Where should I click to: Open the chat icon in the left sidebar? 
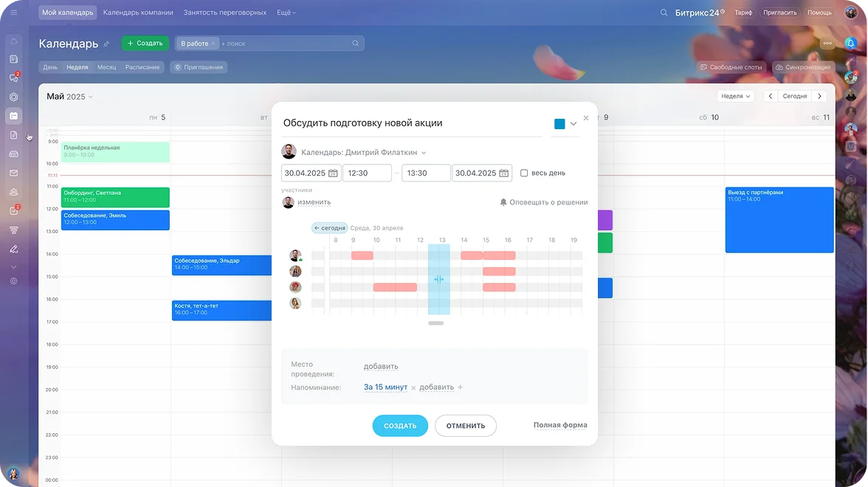click(13, 77)
